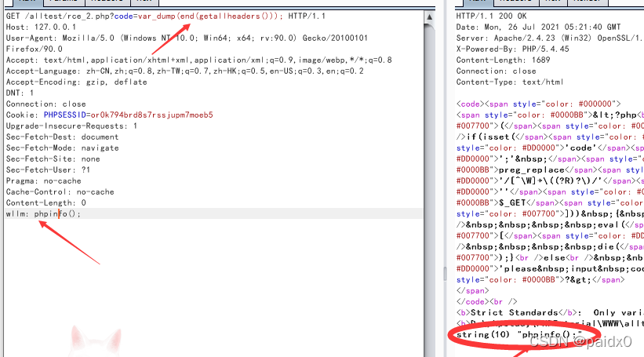Click the string(10) "phpinfo();" output line
This screenshot has width=644, height=357.
[519, 334]
